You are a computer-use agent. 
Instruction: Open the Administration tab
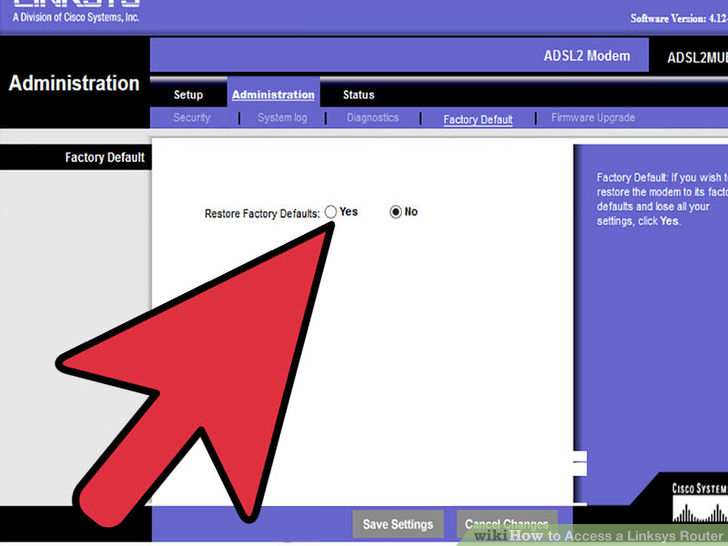pyautogui.click(x=273, y=95)
